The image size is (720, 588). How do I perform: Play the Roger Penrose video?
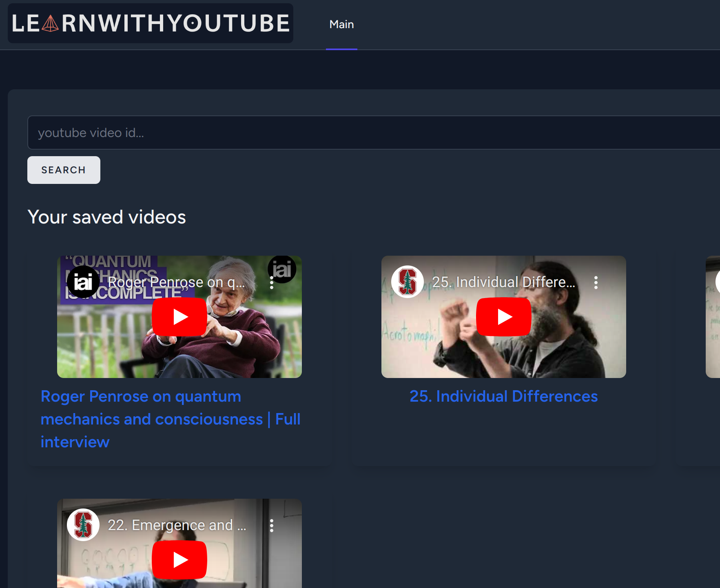click(179, 317)
